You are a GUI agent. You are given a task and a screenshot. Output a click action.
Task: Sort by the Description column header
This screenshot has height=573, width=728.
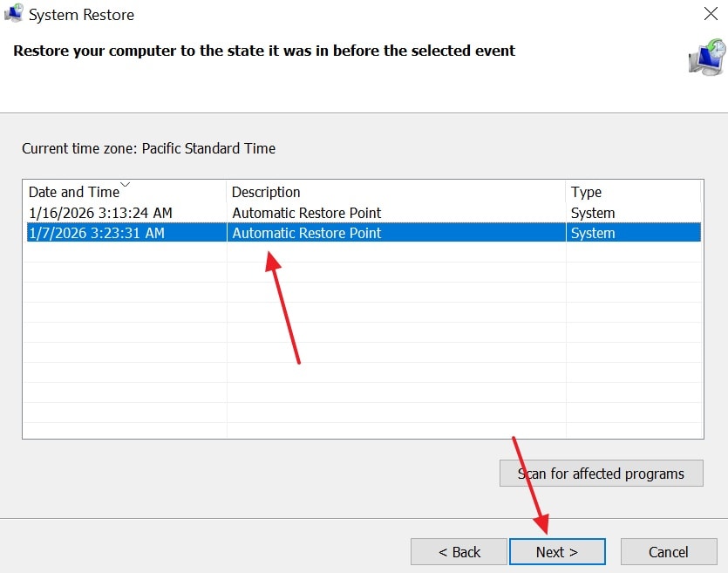point(266,193)
